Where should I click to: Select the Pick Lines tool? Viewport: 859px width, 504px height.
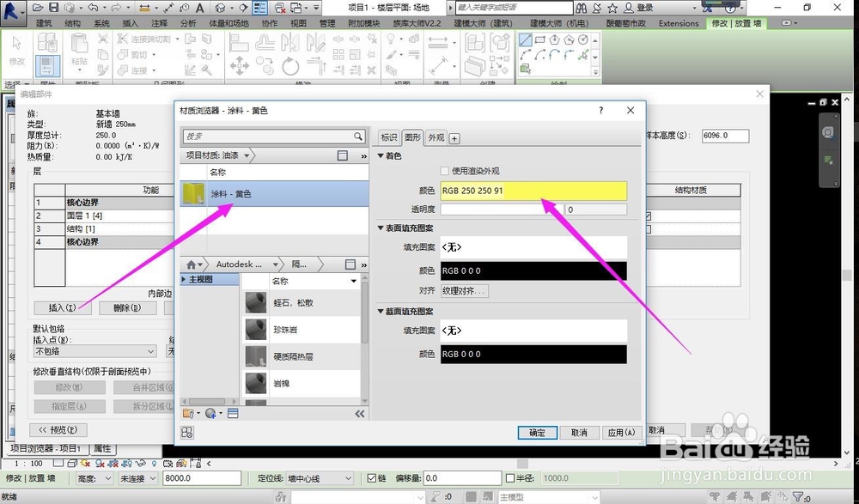(583, 54)
